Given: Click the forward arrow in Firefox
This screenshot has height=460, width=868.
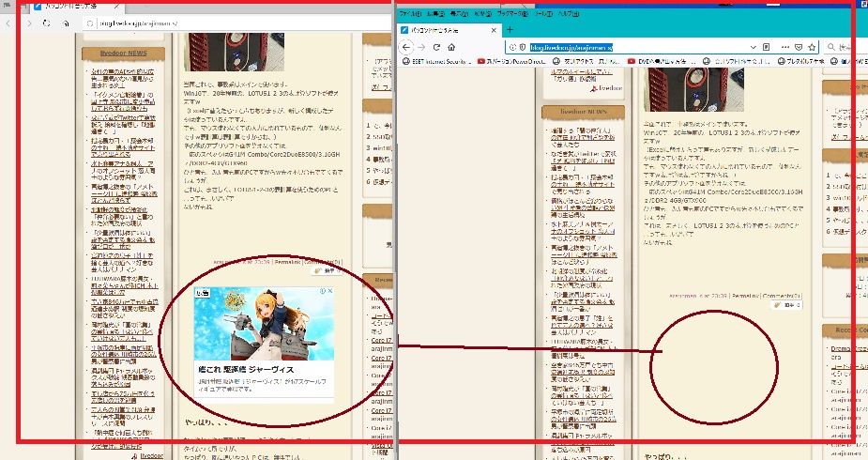Looking at the screenshot, I should 422,47.
